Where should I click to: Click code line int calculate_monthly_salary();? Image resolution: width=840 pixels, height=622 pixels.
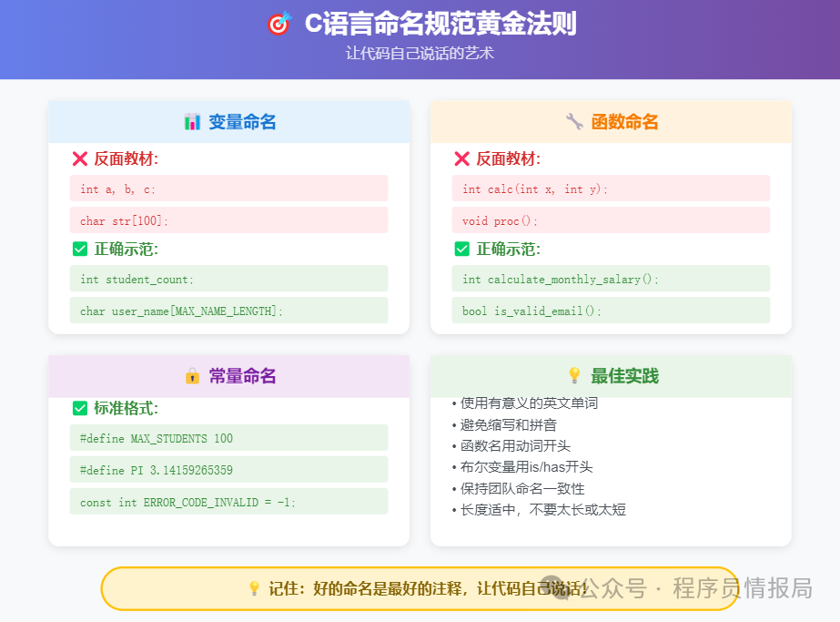pyautogui.click(x=611, y=279)
